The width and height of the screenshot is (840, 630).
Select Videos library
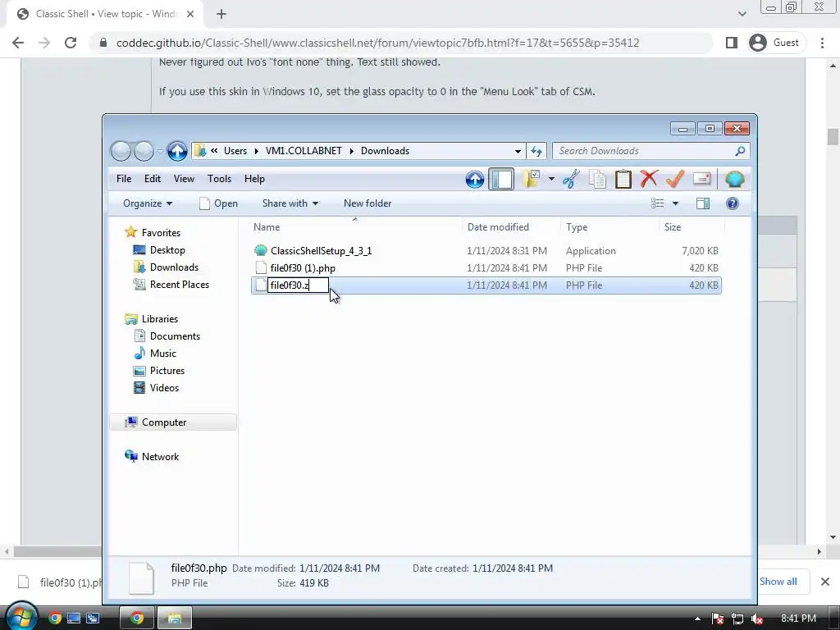(164, 388)
